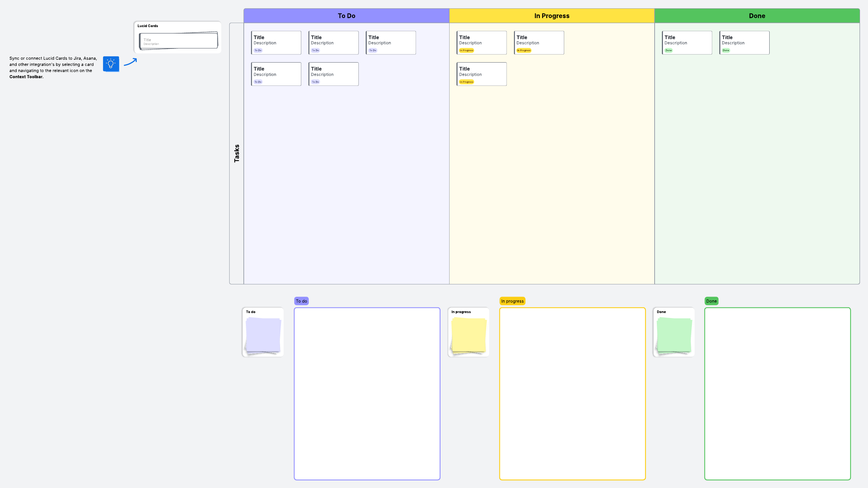Click the green 'Done' container label
Screen dimensions: 868x488
tap(711, 301)
